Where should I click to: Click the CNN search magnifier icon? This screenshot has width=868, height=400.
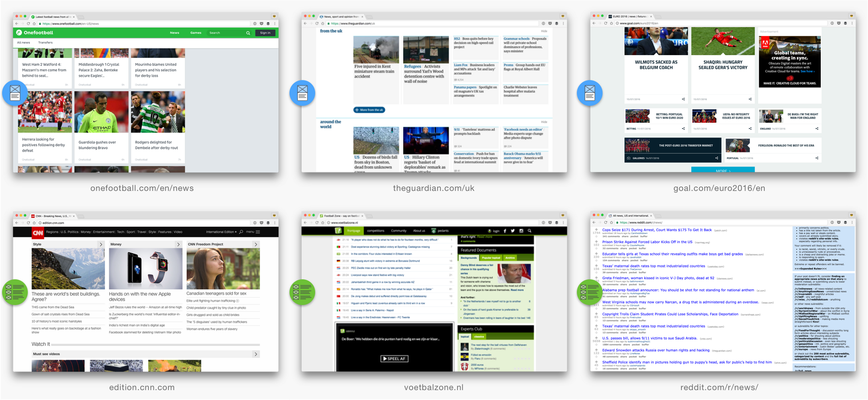click(241, 232)
